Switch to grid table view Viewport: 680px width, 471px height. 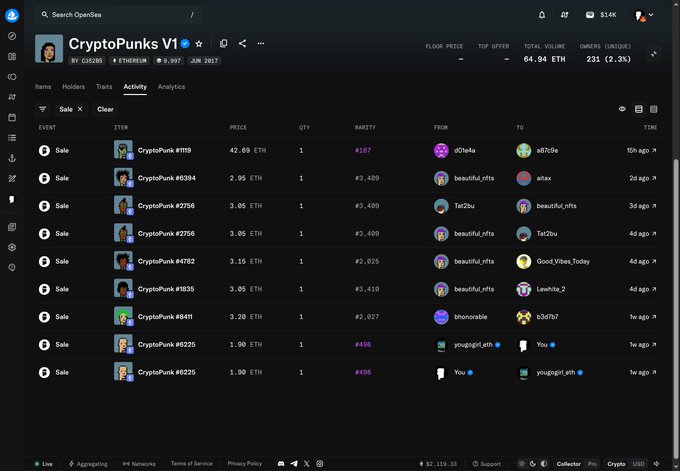[x=654, y=109]
